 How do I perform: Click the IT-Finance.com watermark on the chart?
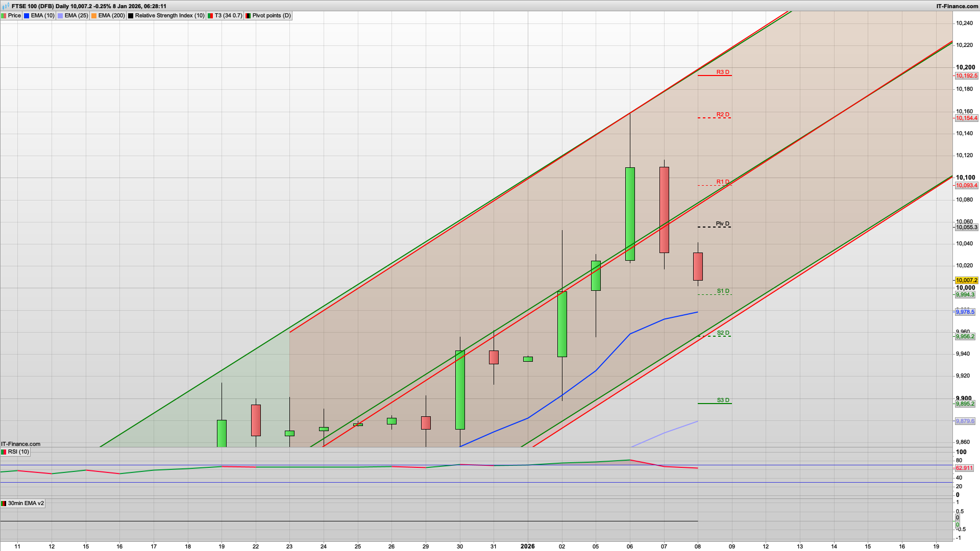click(20, 444)
